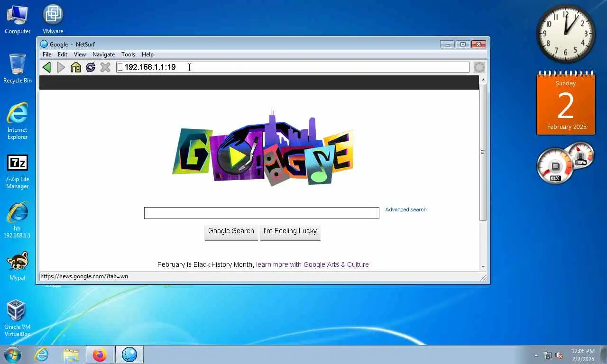Viewport: 607px width, 364px height.
Task: Click the Google search text box
Action: pyautogui.click(x=262, y=213)
